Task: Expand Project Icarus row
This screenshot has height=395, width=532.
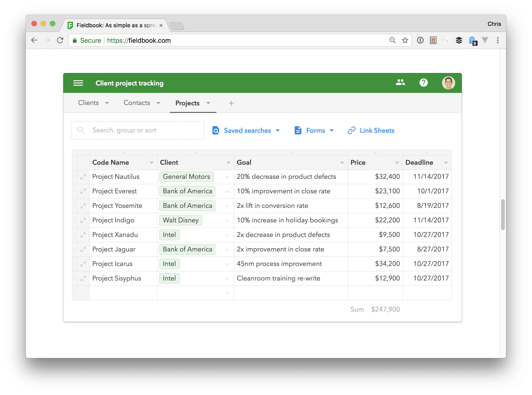Action: pos(83,264)
